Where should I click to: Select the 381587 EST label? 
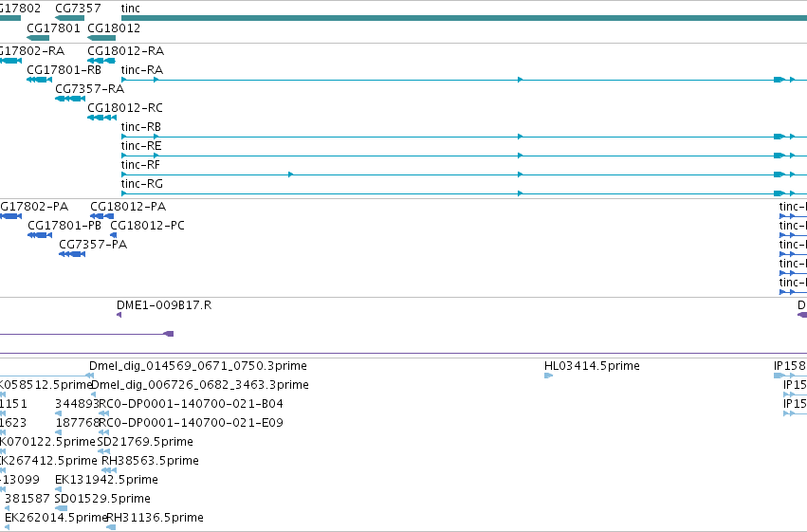pos(28,499)
